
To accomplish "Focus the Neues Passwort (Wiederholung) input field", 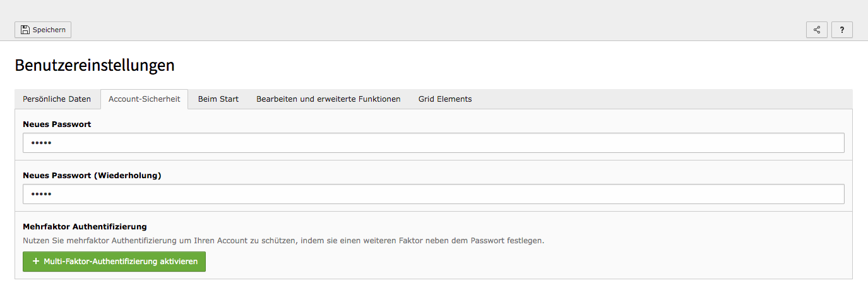I will click(434, 194).
